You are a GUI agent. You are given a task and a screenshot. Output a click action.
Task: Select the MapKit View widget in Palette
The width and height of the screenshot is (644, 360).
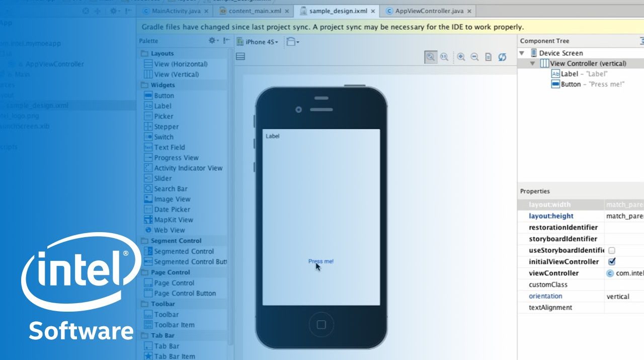(173, 220)
